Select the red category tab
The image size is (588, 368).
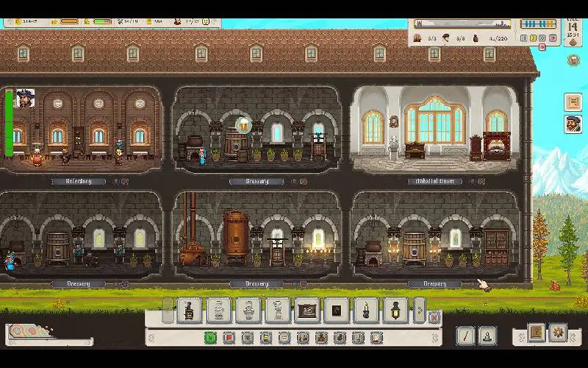[x=229, y=338]
